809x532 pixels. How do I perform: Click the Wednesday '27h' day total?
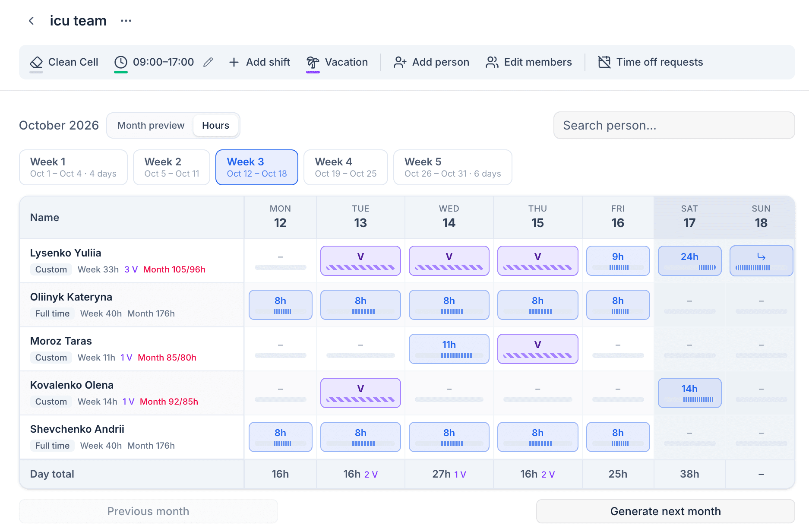[441, 474]
